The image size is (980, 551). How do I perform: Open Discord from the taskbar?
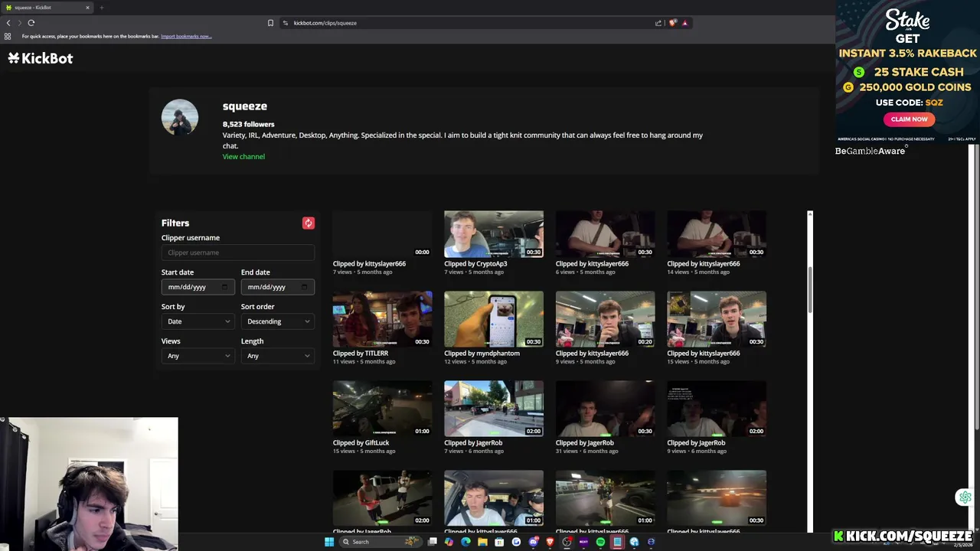534,542
